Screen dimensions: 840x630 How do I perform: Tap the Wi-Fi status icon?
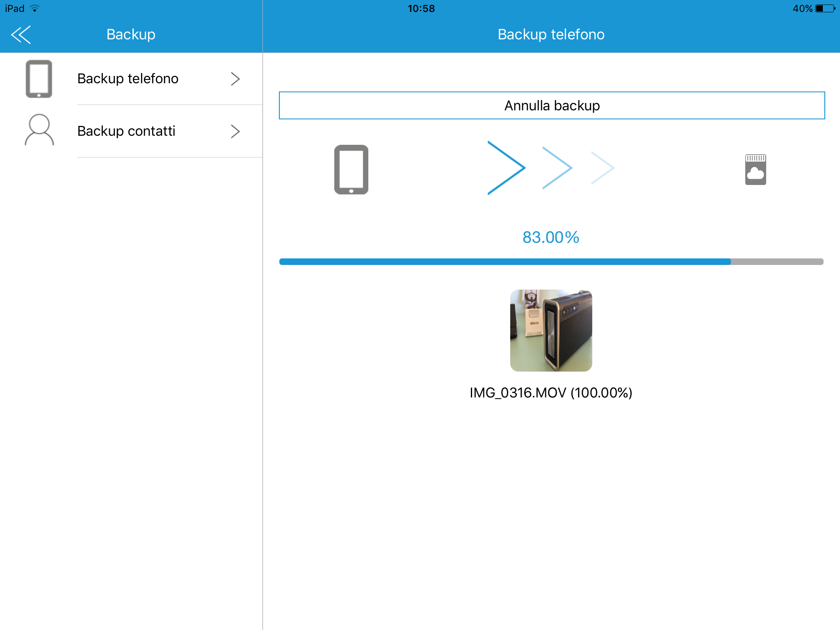pyautogui.click(x=35, y=8)
